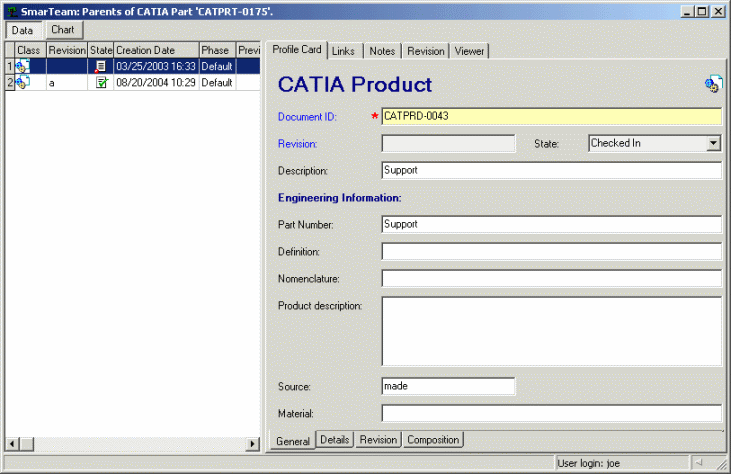Switch to the Data view
The width and height of the screenshot is (731, 474).
click(x=23, y=30)
